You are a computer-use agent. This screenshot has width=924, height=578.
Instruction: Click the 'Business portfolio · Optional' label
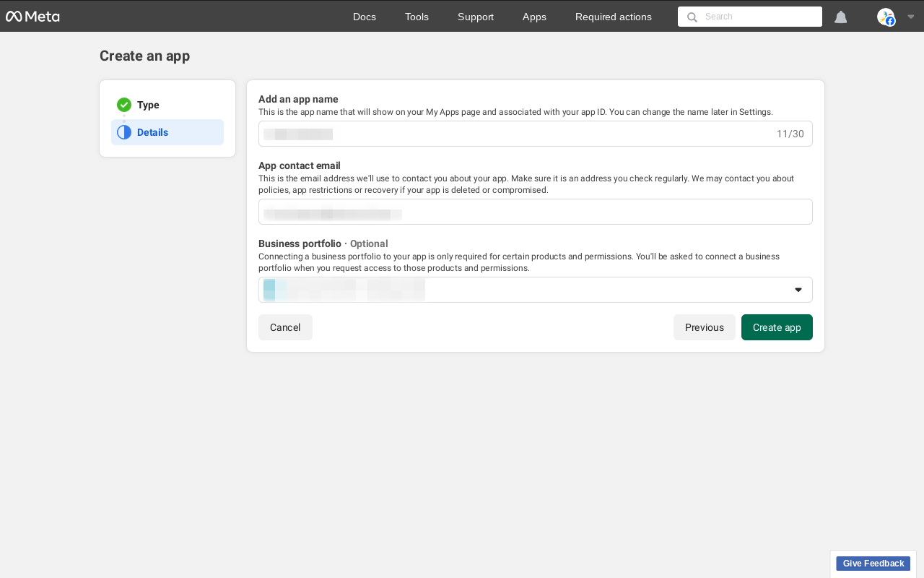click(x=323, y=243)
